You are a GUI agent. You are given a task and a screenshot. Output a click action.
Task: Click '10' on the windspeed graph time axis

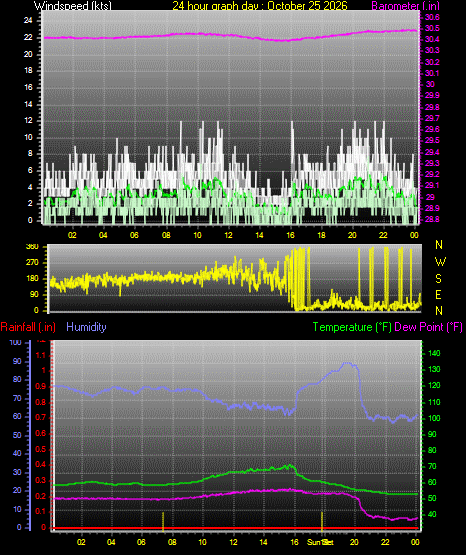pos(197,235)
